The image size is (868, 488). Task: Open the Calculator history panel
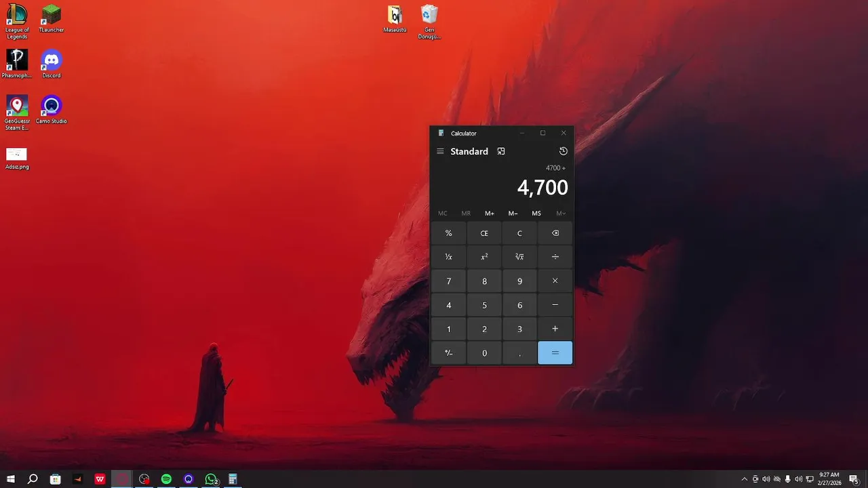(563, 151)
